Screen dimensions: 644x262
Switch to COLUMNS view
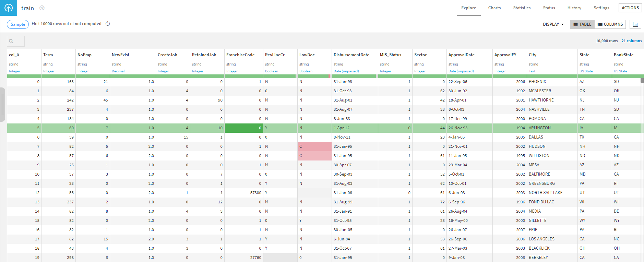(610, 24)
